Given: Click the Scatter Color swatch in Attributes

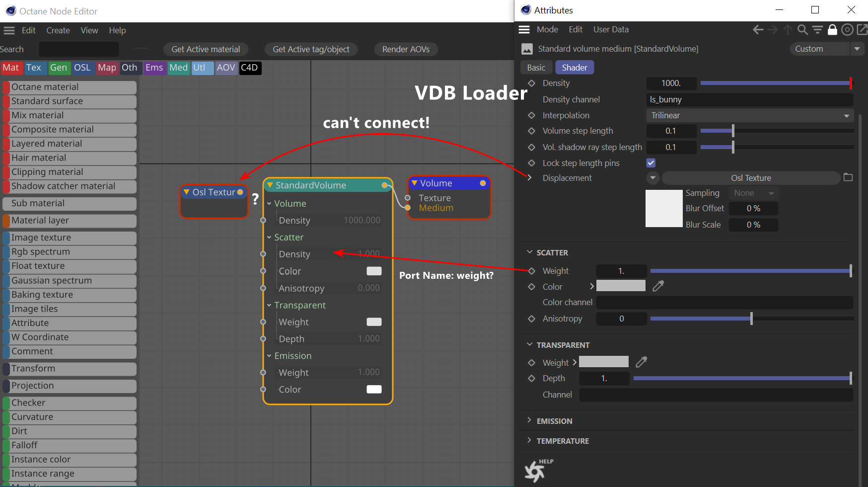Looking at the screenshot, I should (621, 286).
